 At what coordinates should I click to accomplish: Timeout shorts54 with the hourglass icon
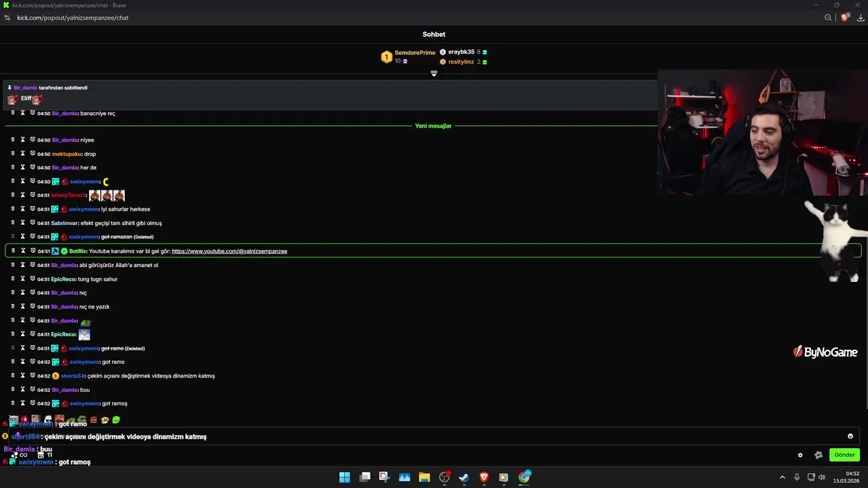[22, 375]
